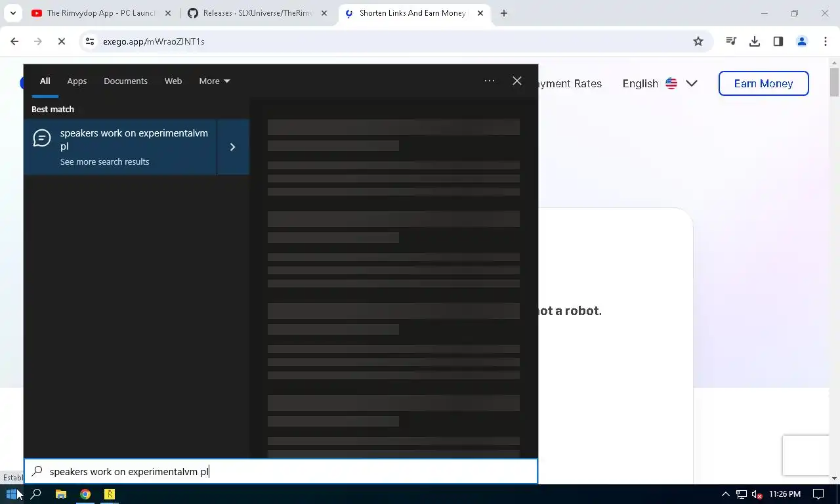Open search panel options ellipsis
Viewport: 840px width, 504px height.
click(x=490, y=81)
